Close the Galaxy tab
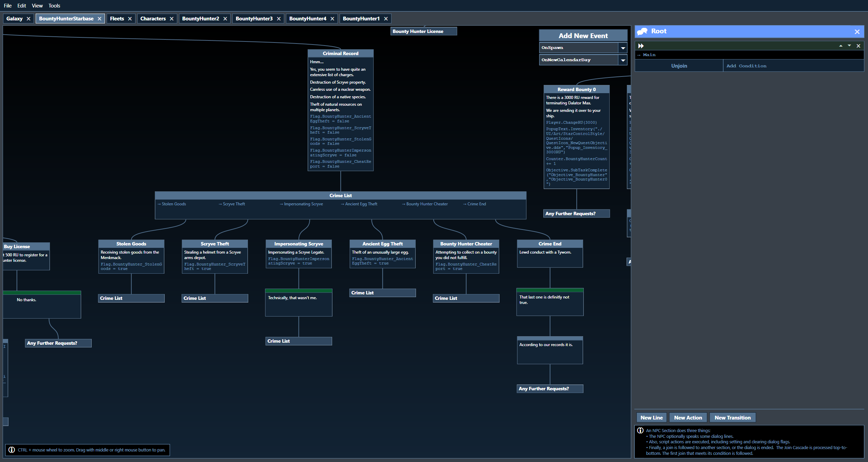Image resolution: width=868 pixels, height=462 pixels. [x=29, y=19]
